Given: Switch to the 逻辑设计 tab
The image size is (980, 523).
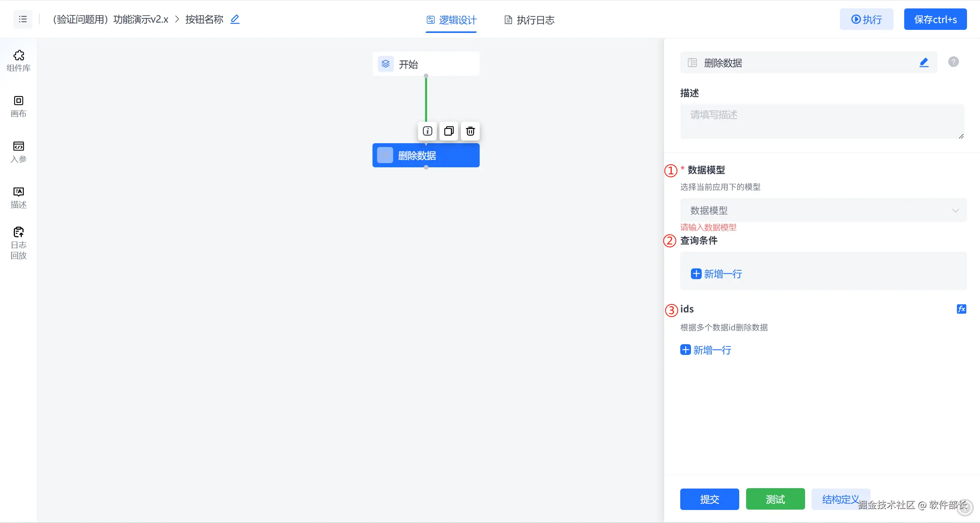Looking at the screenshot, I should pyautogui.click(x=451, y=20).
